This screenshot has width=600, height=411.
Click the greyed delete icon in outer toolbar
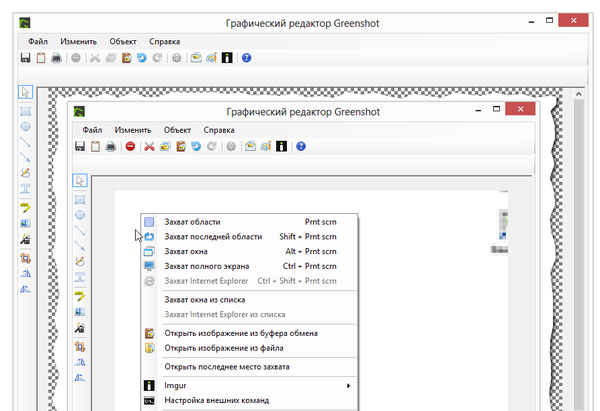76,58
